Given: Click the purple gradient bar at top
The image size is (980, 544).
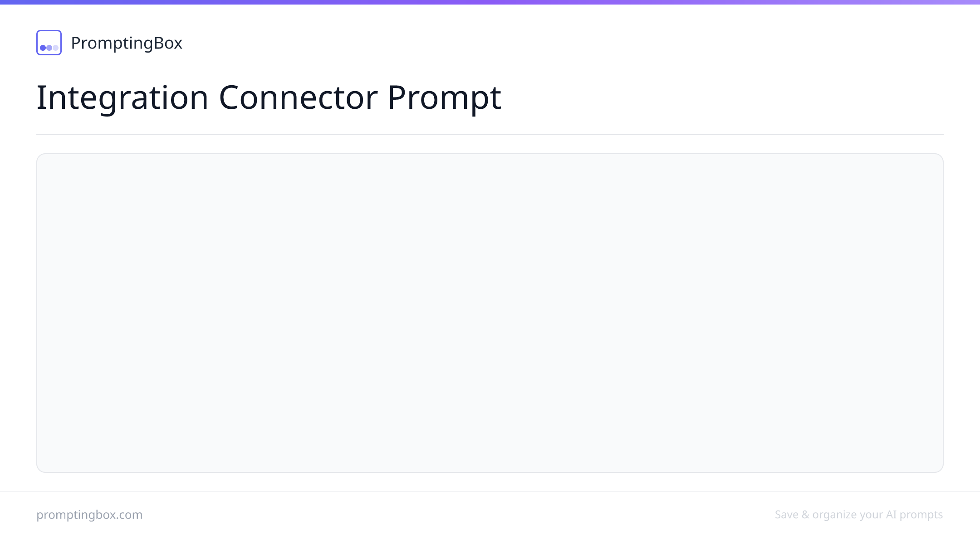Looking at the screenshot, I should (490, 2).
